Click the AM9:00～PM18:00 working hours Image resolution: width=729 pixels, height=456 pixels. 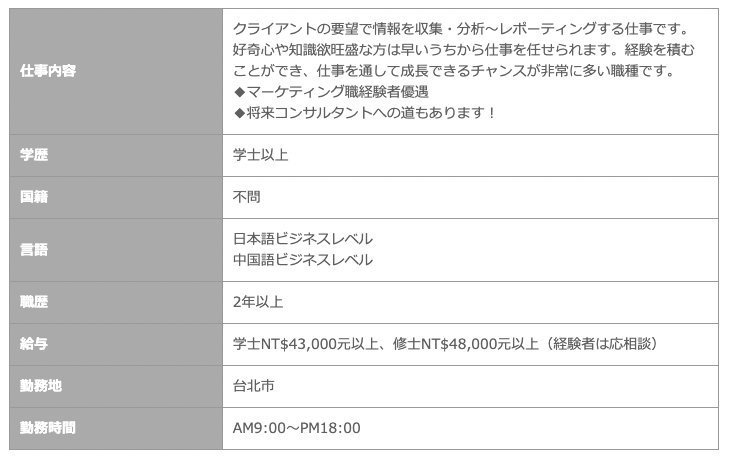tap(297, 428)
